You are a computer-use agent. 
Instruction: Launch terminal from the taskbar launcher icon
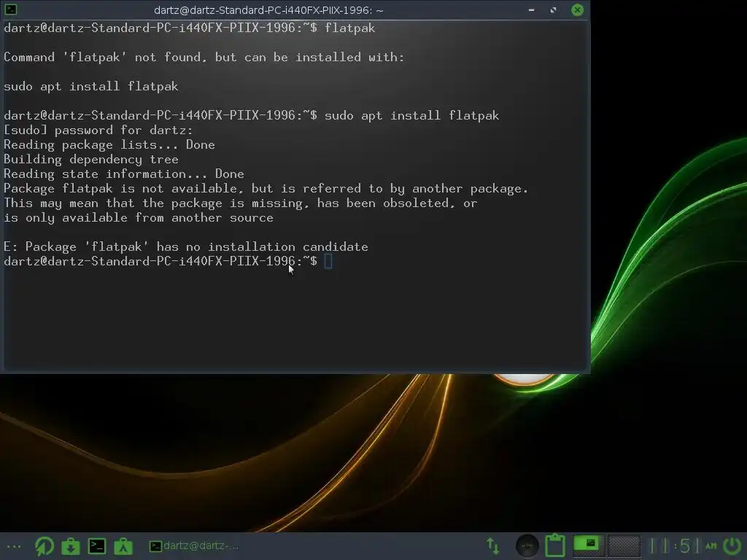[x=97, y=546]
